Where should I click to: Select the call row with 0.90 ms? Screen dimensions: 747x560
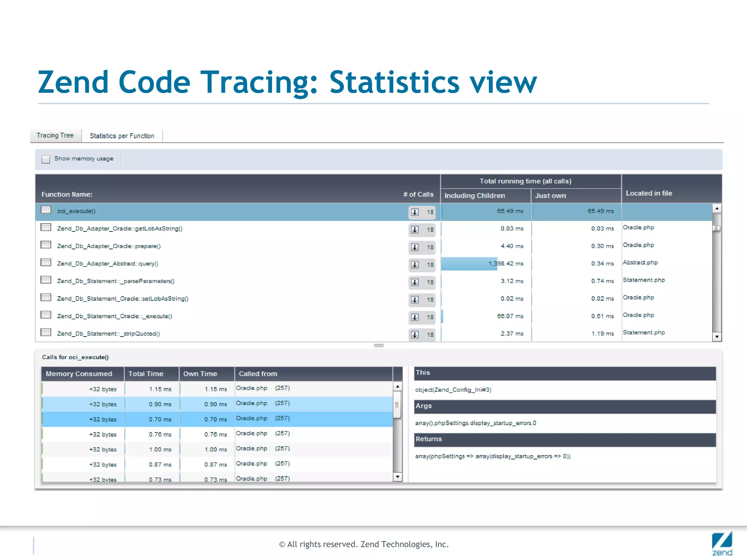pyautogui.click(x=217, y=404)
